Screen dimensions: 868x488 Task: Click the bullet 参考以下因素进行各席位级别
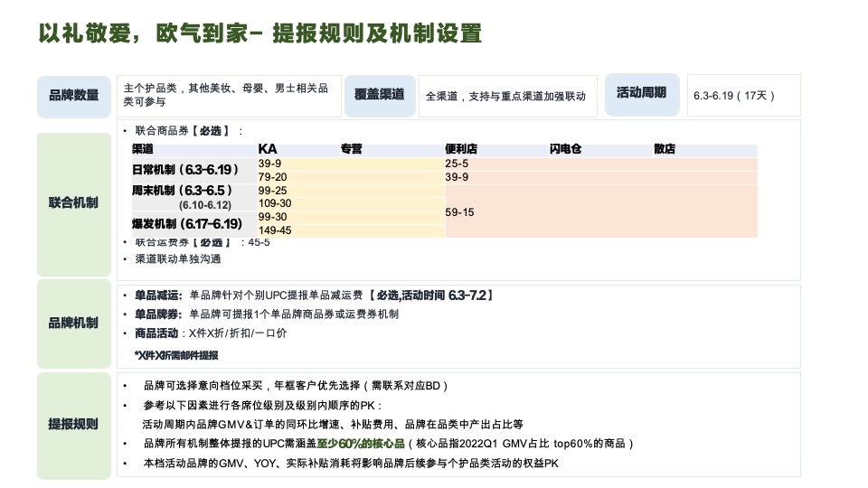click(253, 406)
